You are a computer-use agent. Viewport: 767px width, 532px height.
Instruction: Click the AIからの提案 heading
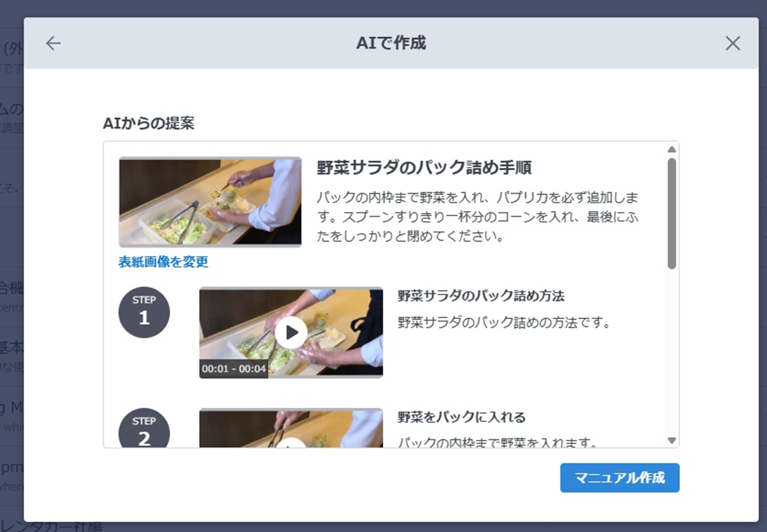click(x=148, y=123)
